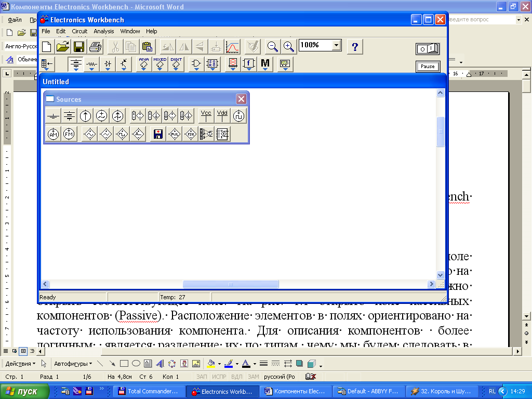
Task: Expand the Автофигуры menu
Action: [73, 364]
